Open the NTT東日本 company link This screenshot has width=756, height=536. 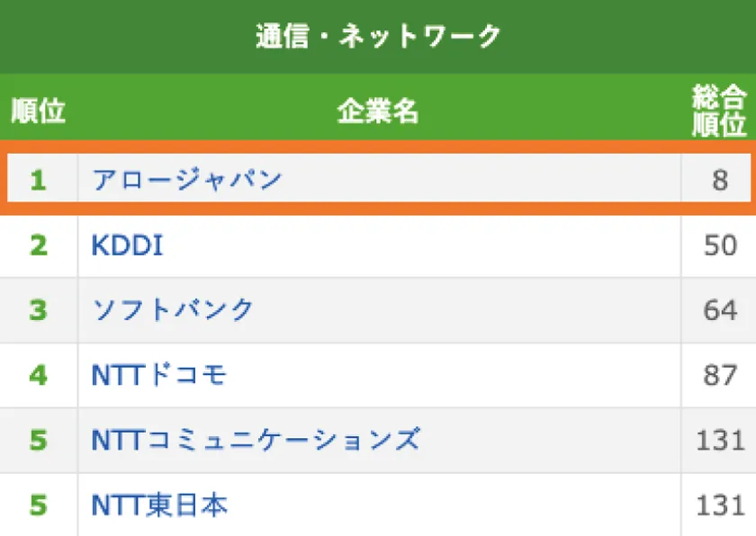(x=159, y=505)
